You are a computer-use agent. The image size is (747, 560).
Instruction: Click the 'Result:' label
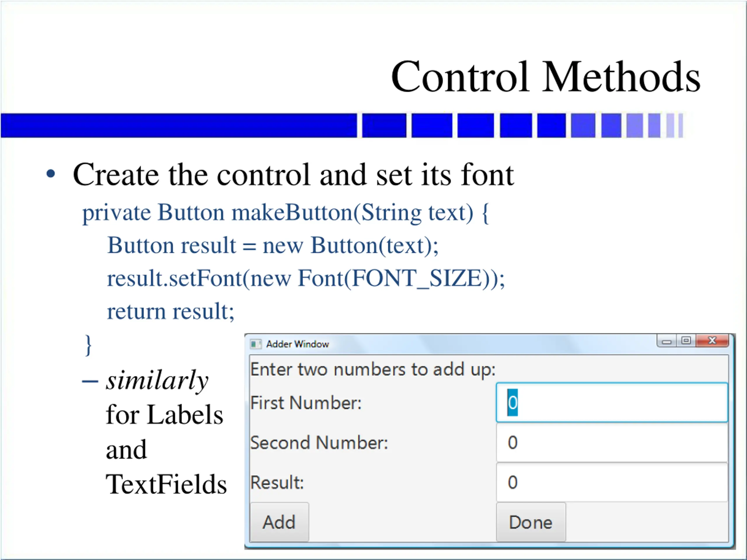click(x=277, y=482)
